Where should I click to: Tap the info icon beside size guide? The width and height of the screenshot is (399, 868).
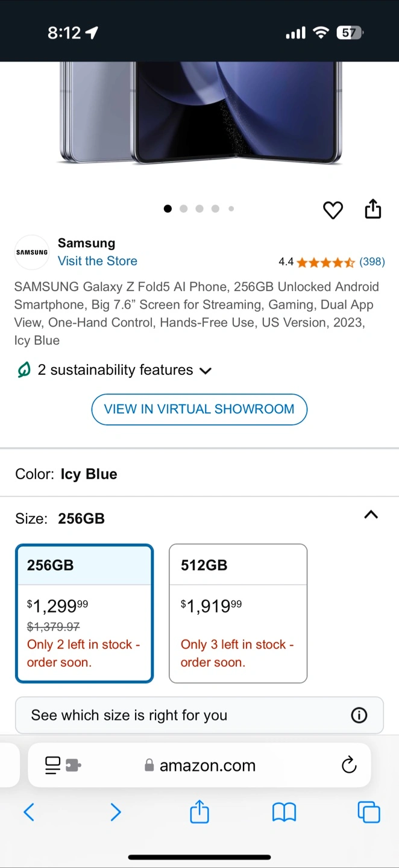pyautogui.click(x=359, y=715)
